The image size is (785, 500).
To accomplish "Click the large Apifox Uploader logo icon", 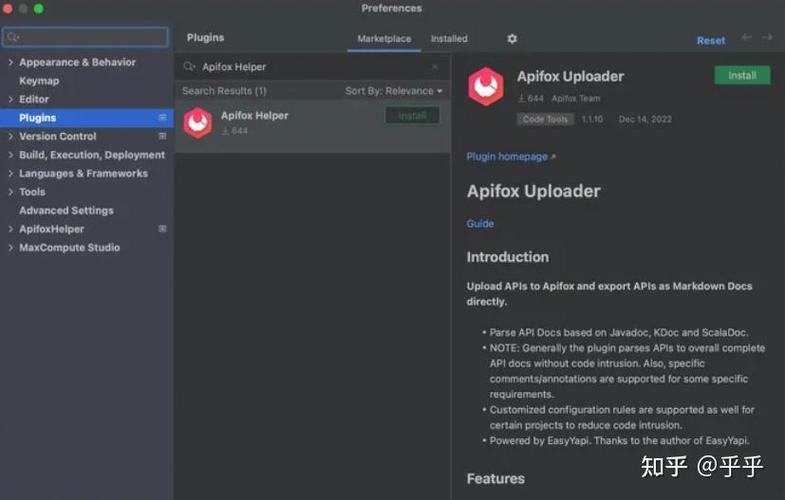I will tap(487, 87).
